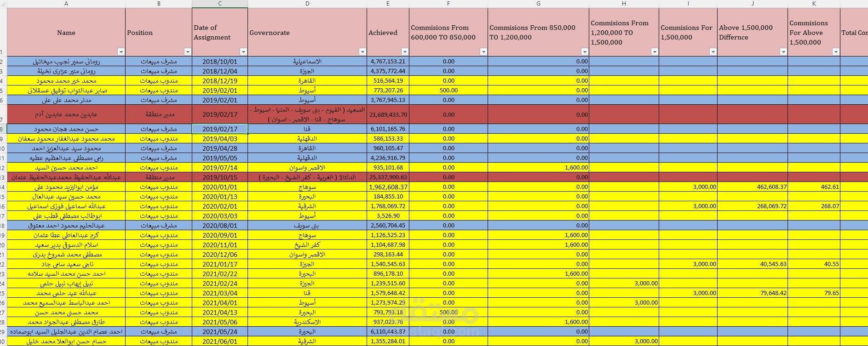Open the Above 1,500,000 Differnce filter dropdown

tap(783, 52)
